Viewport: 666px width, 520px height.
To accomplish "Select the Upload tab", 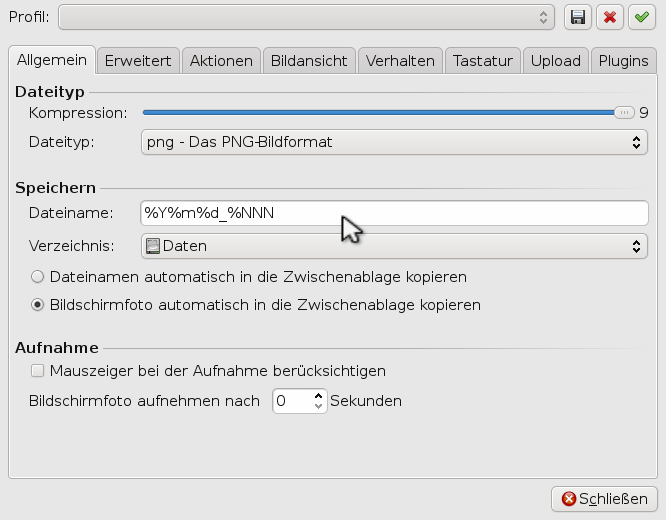I will click(555, 61).
